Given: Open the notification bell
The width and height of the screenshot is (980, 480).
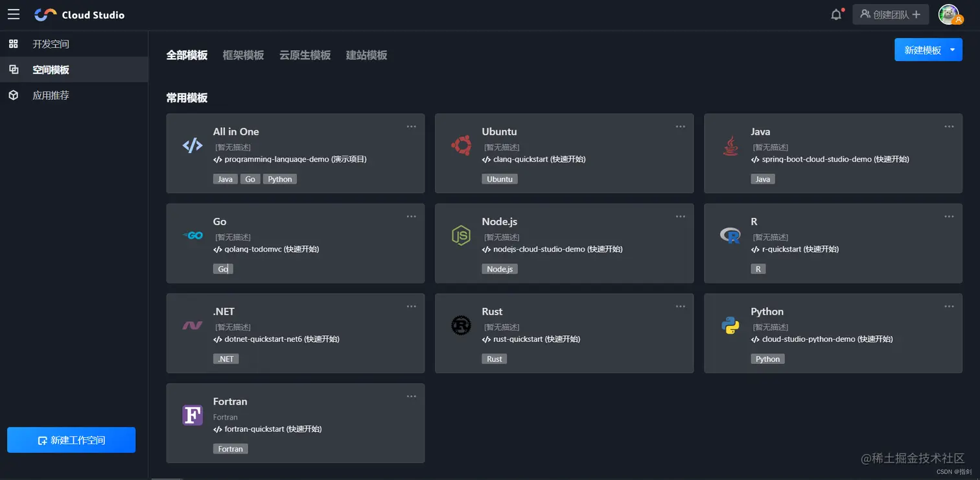Looking at the screenshot, I should pyautogui.click(x=837, y=14).
